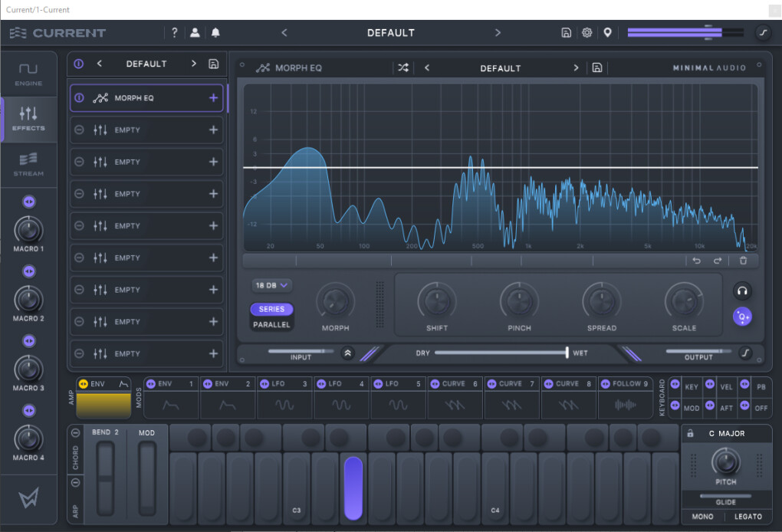The width and height of the screenshot is (782, 532).
Task: Click the VEL keyboard mod source
Action: 726,387
